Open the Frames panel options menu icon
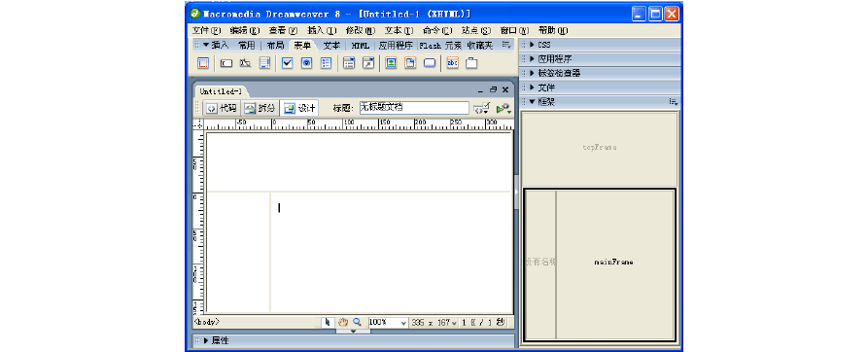This screenshot has width=868, height=352. pyautogui.click(x=674, y=102)
